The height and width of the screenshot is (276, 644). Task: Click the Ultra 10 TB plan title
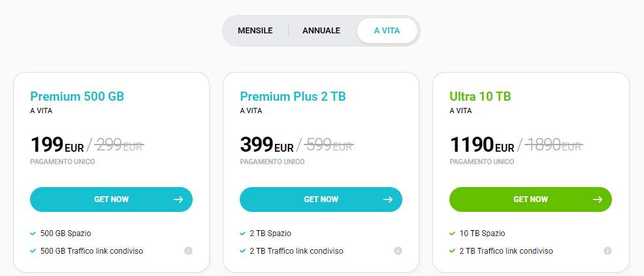pyautogui.click(x=480, y=97)
